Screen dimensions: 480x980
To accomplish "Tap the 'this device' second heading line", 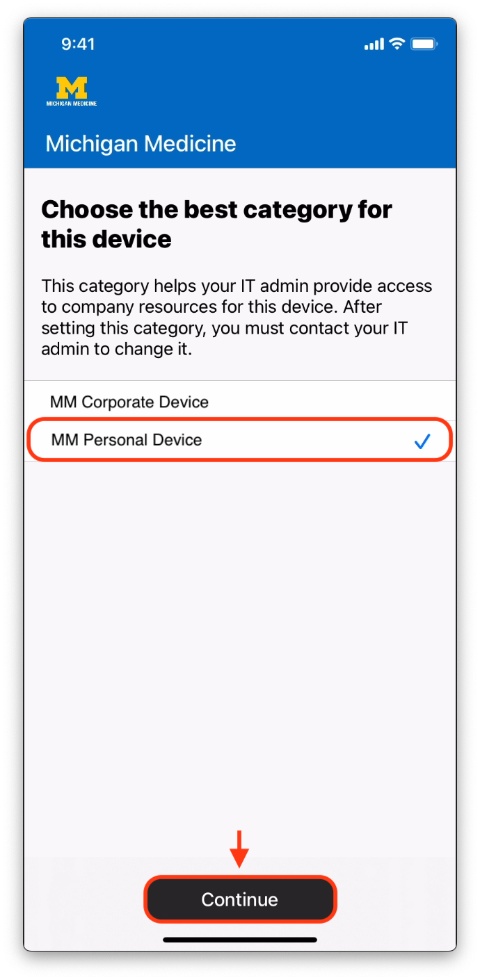I will click(x=106, y=239).
